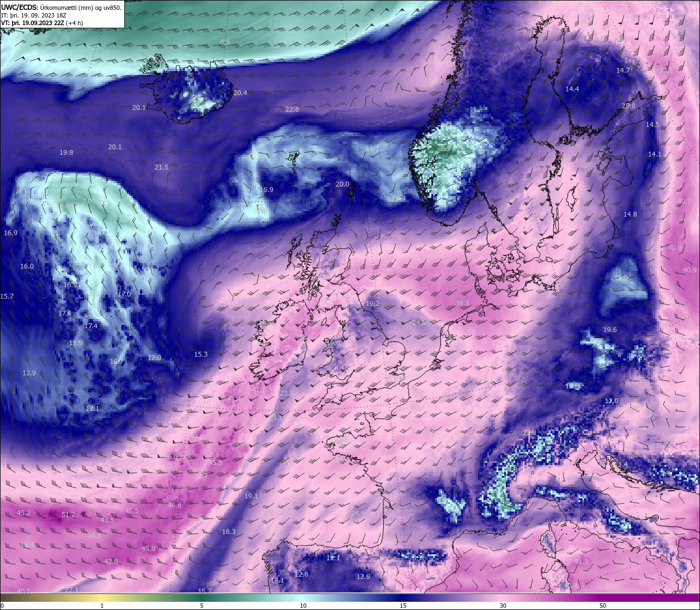Click the 'VT: þri. 19.09.2023 22Z (+4 h)' line
Viewport: 700px width, 610px height.
click(42, 23)
